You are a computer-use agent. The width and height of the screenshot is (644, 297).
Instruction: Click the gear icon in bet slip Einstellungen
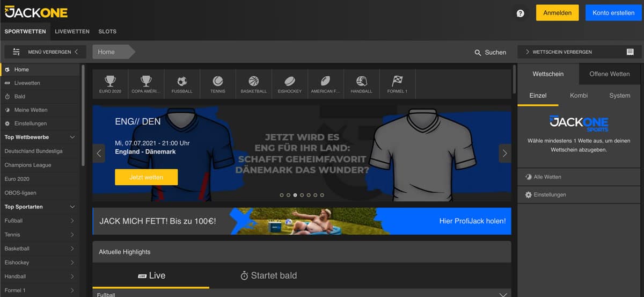[x=528, y=195]
